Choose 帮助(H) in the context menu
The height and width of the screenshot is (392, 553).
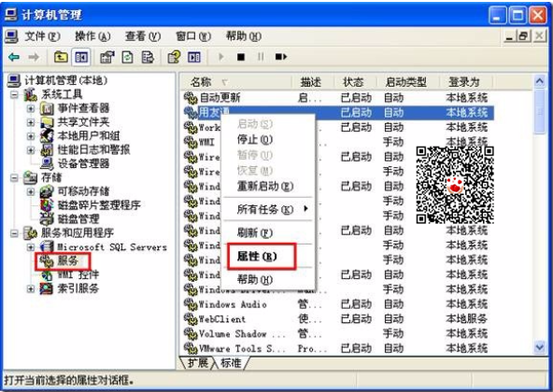click(x=268, y=280)
